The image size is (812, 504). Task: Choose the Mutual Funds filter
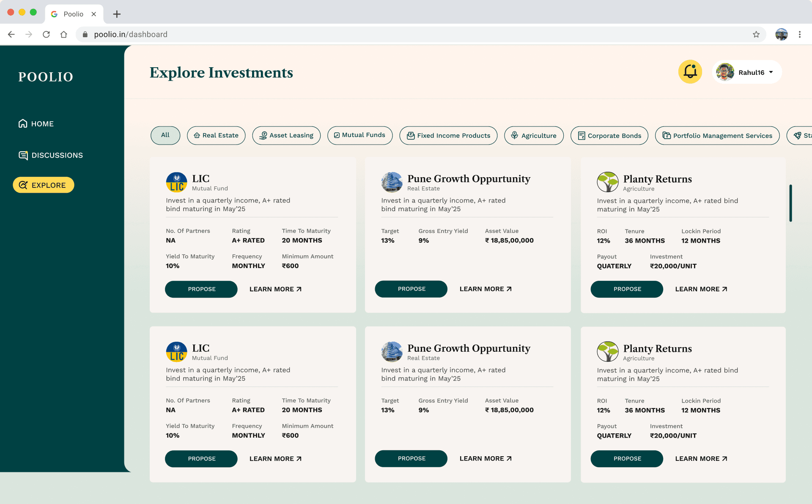(x=359, y=135)
